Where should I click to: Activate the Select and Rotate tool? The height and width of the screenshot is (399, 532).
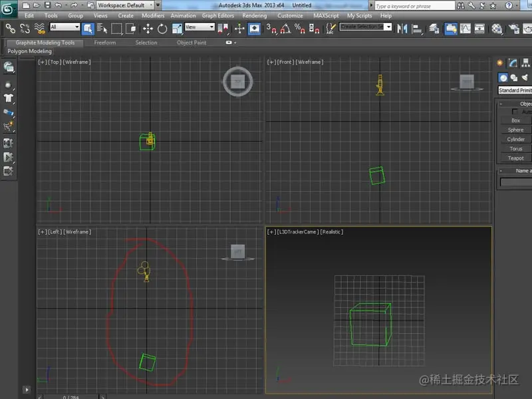click(x=162, y=29)
